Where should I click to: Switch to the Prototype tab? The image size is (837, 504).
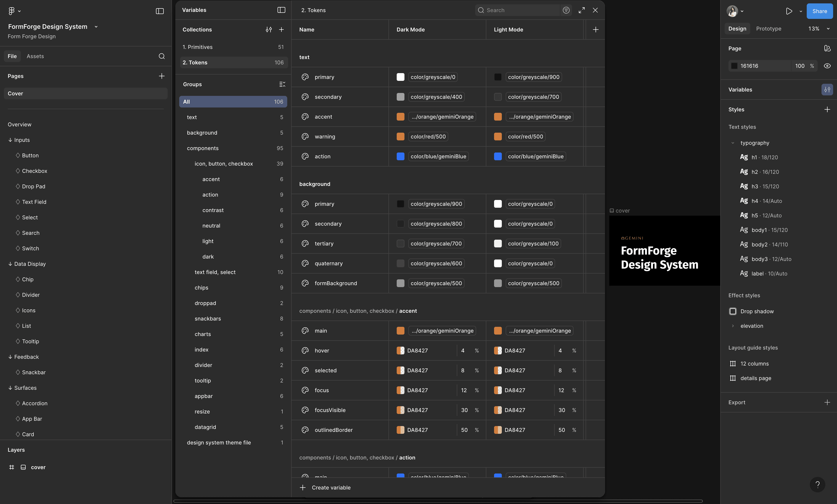[768, 29]
